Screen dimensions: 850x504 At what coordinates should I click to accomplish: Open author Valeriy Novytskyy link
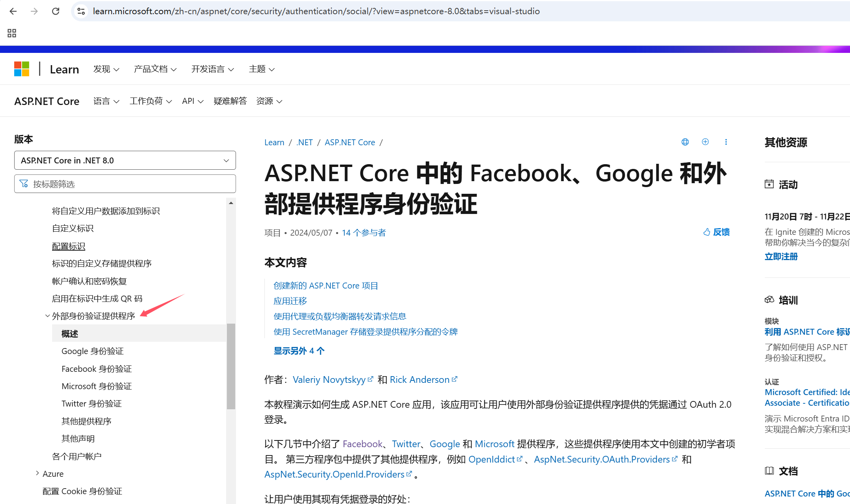pyautogui.click(x=333, y=380)
